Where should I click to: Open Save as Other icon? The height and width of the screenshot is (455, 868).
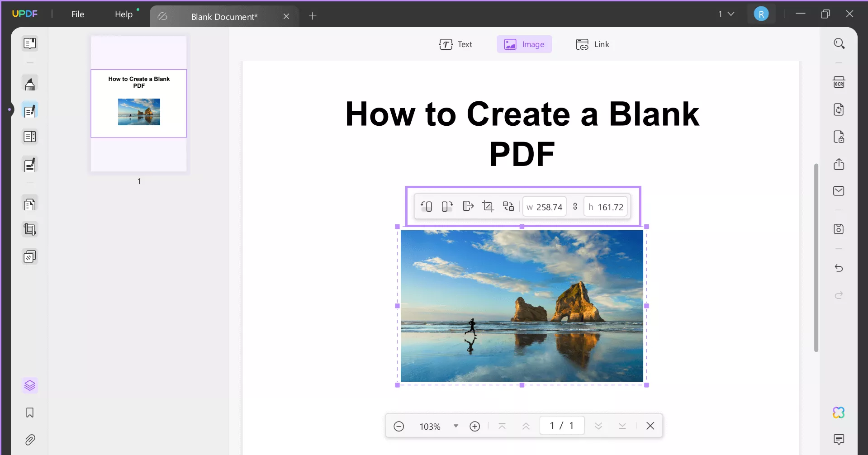click(839, 229)
